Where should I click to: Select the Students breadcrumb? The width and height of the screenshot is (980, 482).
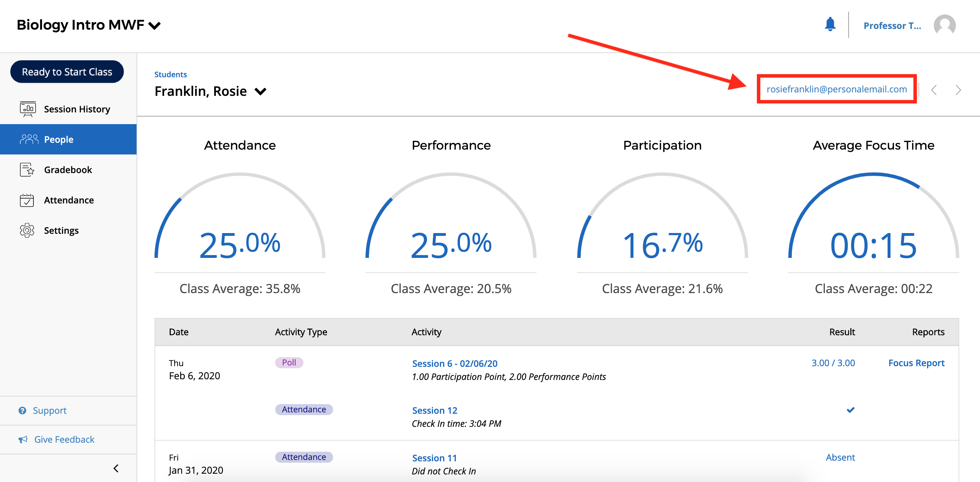[170, 74]
